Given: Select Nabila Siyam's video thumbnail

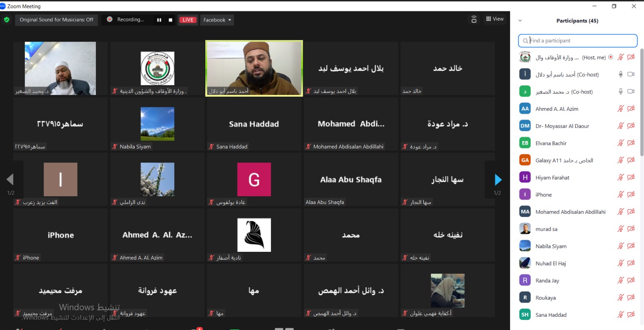Looking at the screenshot, I should [157, 124].
